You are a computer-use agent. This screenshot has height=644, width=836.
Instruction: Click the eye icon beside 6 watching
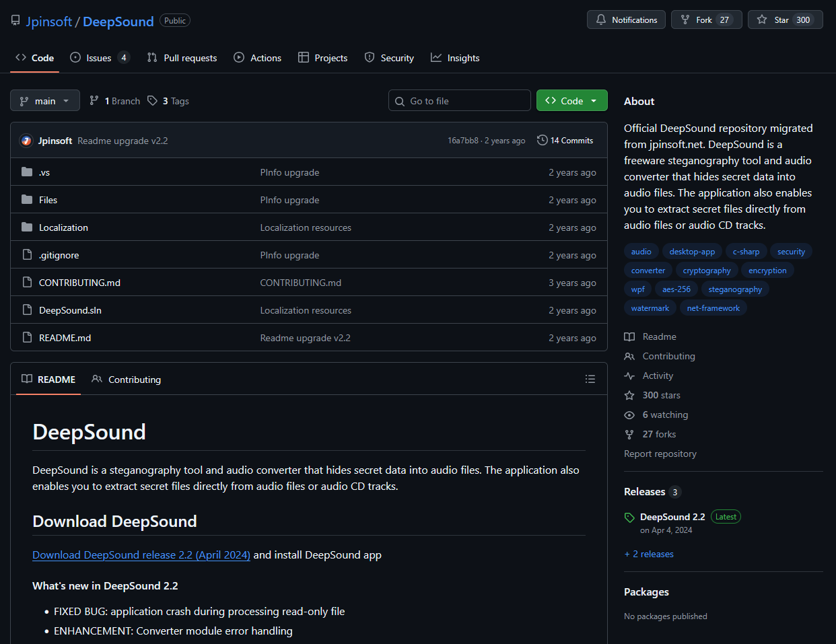[629, 415]
